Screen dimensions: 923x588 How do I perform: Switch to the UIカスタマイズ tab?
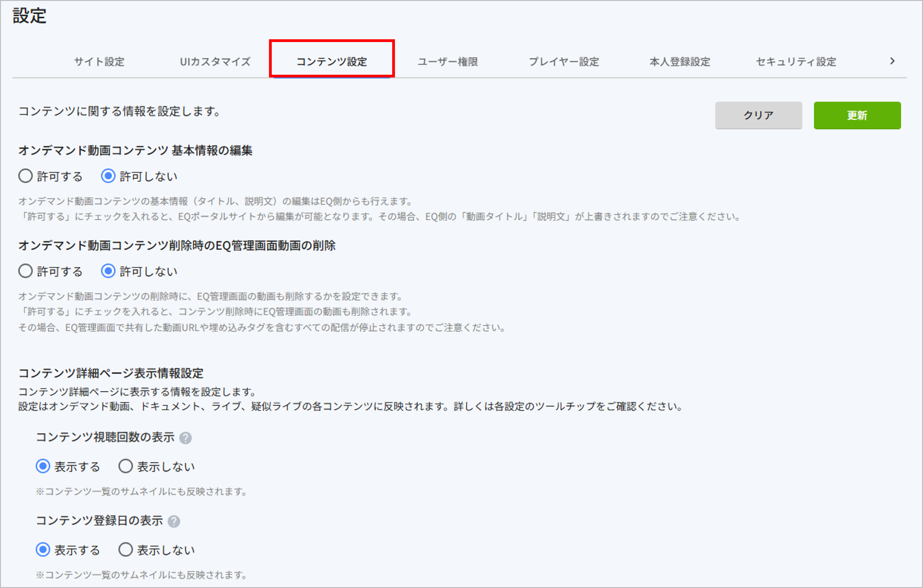[x=215, y=62]
